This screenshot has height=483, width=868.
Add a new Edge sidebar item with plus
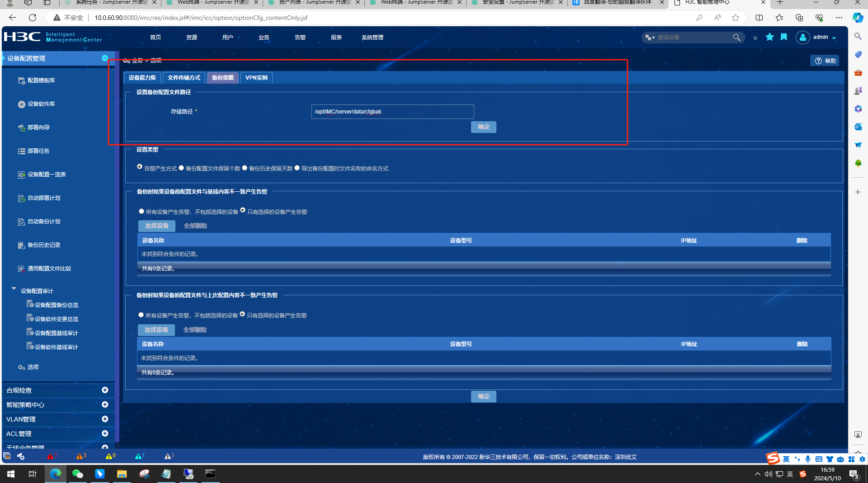click(x=858, y=192)
